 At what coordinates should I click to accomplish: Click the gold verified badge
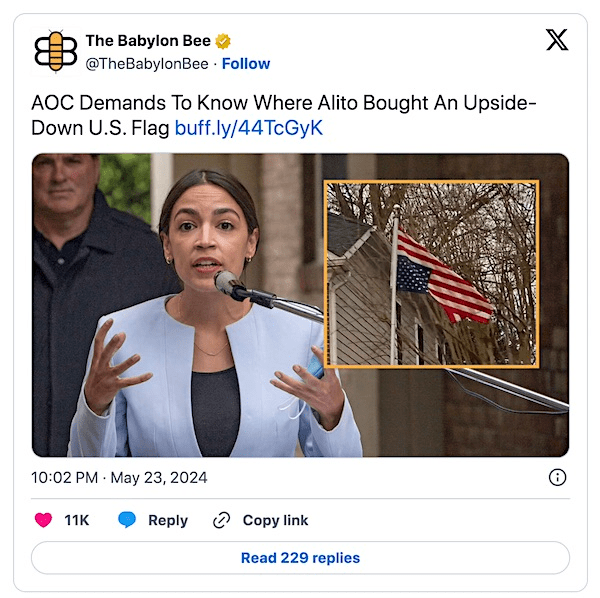pyautogui.click(x=223, y=41)
